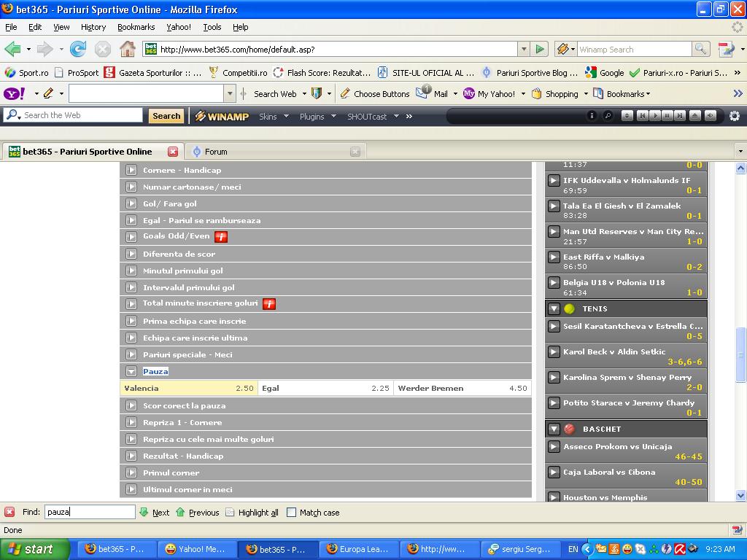Toggle the Match case checkbox

click(x=292, y=513)
